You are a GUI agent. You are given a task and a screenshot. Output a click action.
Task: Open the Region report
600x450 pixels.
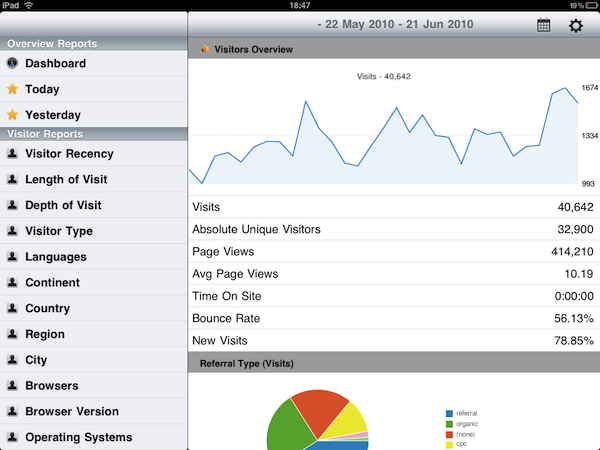[x=94, y=334]
